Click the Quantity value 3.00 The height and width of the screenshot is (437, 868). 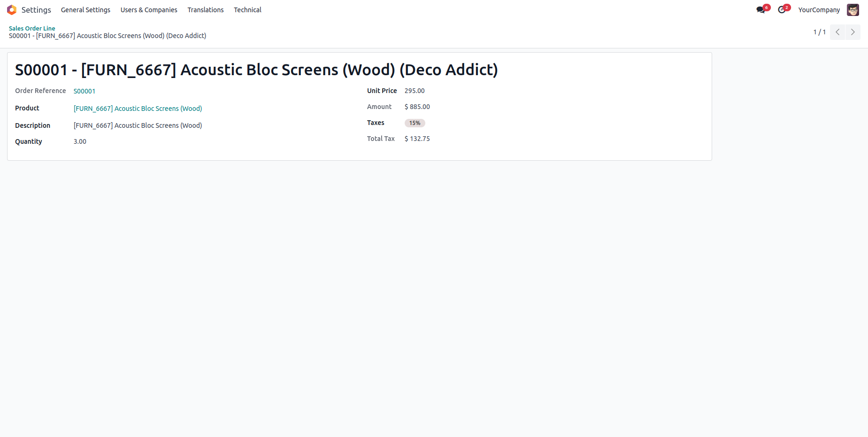(80, 141)
